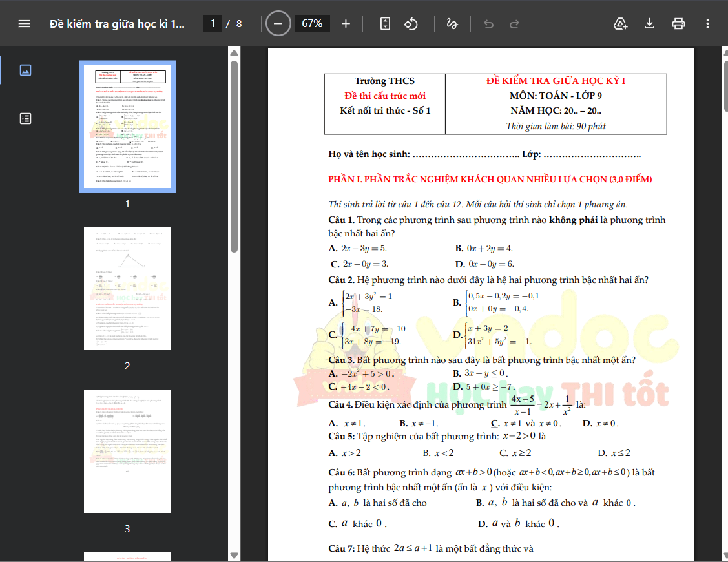Screen dimensions: 728x562
Task: Redo the annotation action
Action: [514, 24]
